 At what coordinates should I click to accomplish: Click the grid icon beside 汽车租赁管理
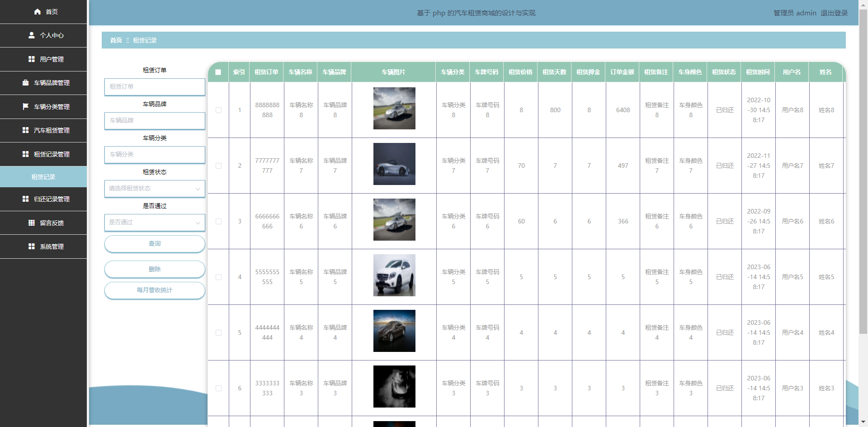[26, 130]
